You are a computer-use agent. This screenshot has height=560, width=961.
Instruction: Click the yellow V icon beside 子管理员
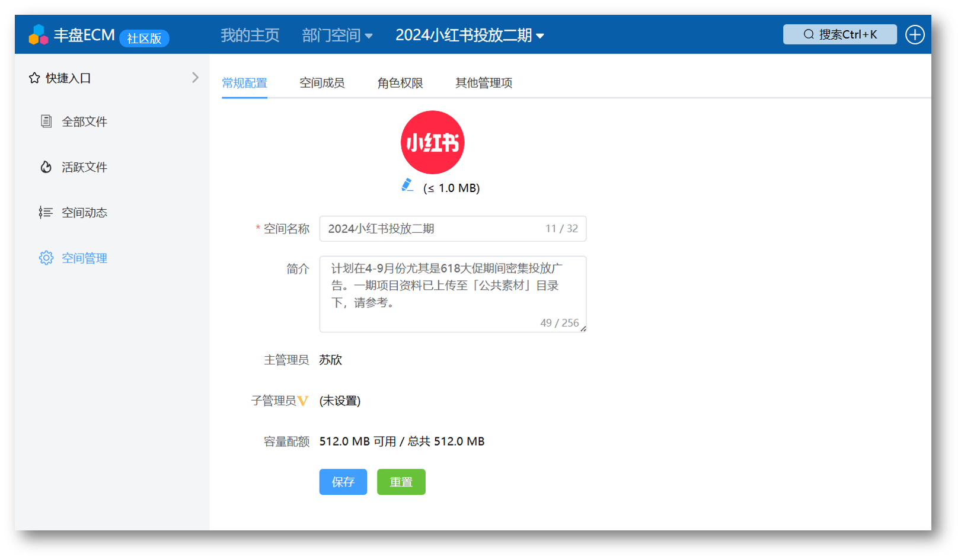pyautogui.click(x=303, y=401)
